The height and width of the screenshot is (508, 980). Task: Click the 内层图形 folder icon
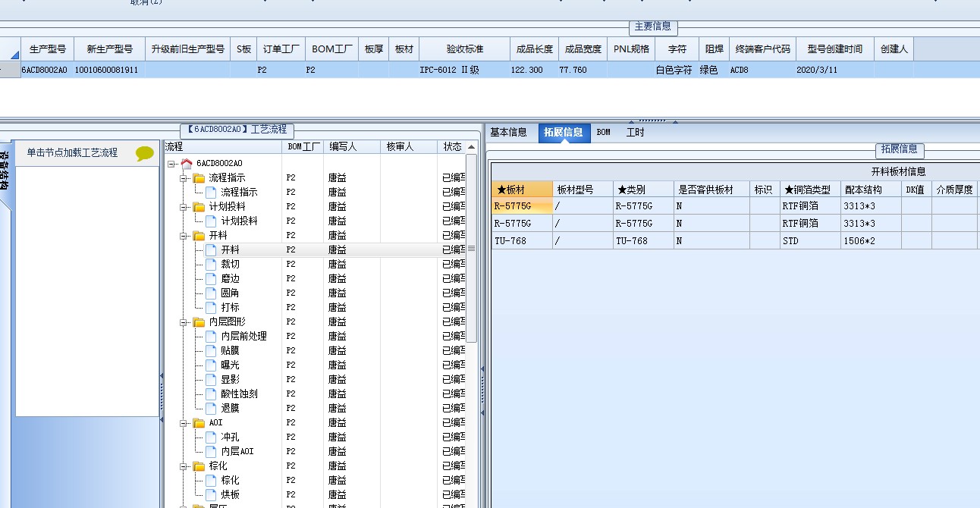[199, 321]
